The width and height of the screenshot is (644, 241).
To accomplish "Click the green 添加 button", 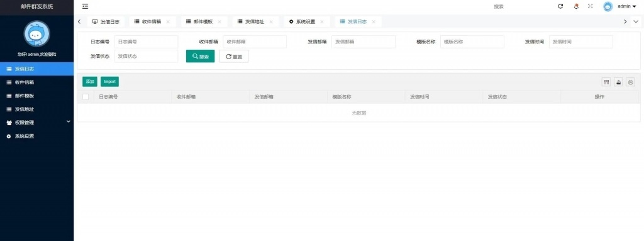I will click(x=90, y=81).
